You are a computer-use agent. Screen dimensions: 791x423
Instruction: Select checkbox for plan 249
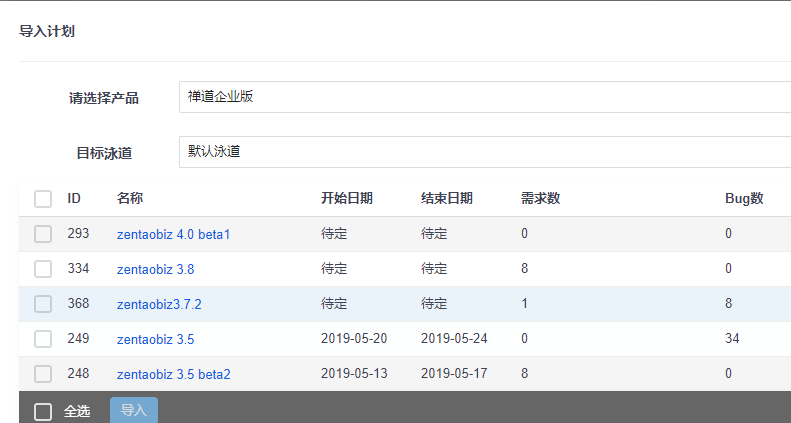point(43,339)
